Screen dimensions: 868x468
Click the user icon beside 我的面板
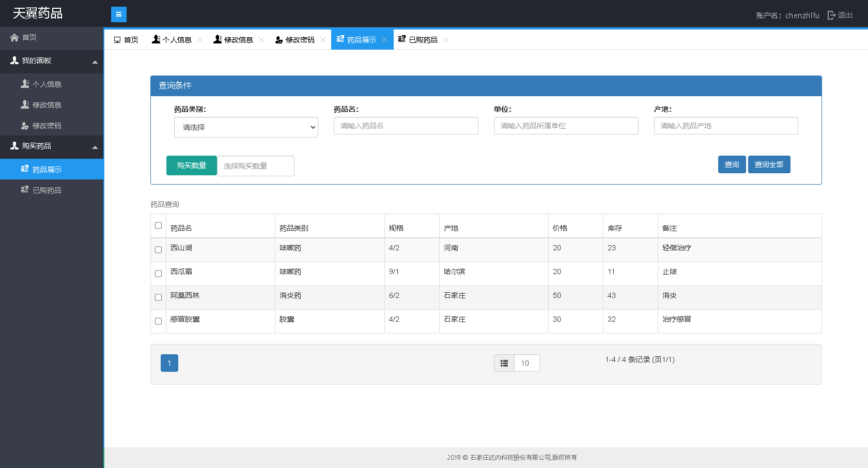[14, 61]
